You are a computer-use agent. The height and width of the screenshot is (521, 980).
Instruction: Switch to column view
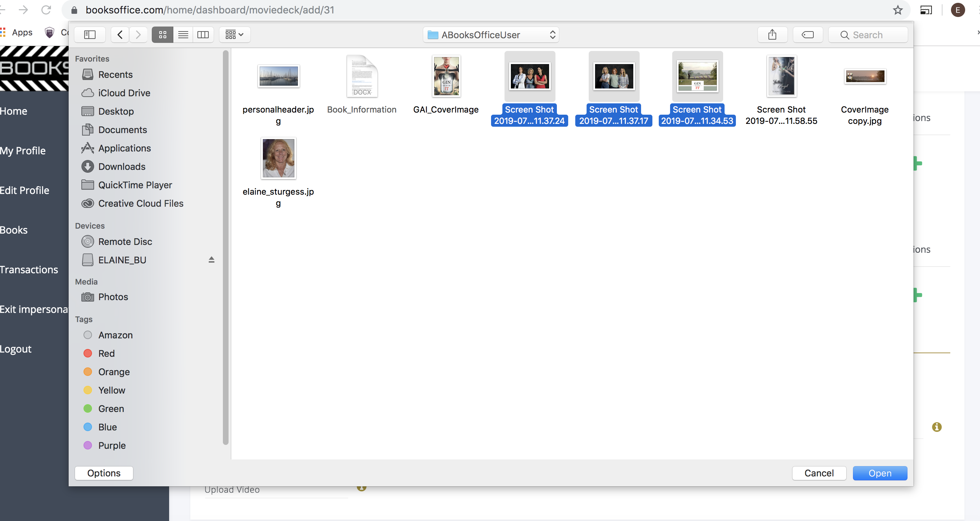pos(203,35)
